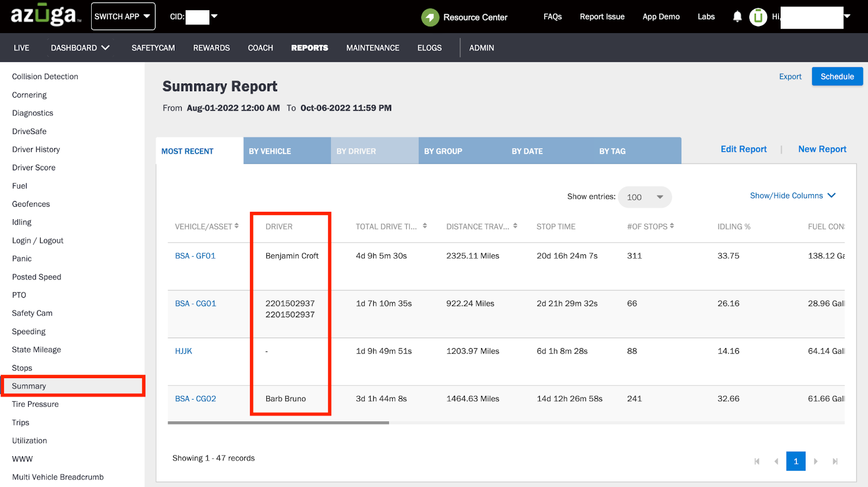This screenshot has width=868, height=487.
Task: Click New Report
Action: tap(822, 149)
